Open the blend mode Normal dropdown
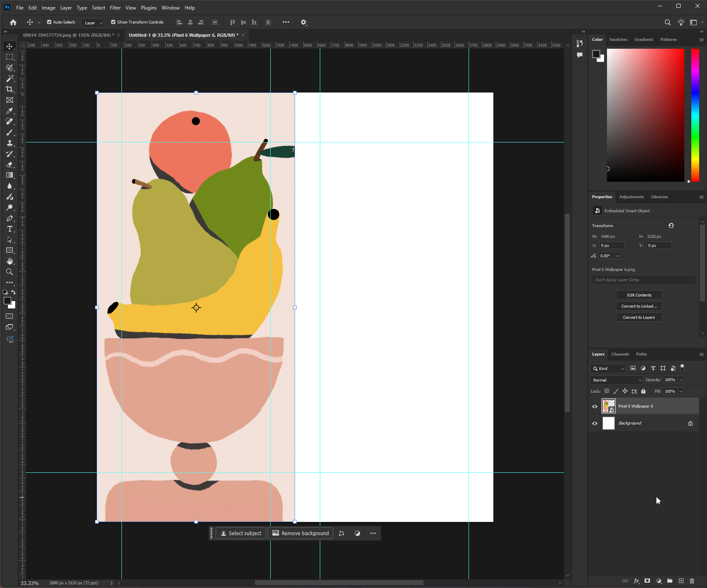 pyautogui.click(x=617, y=380)
